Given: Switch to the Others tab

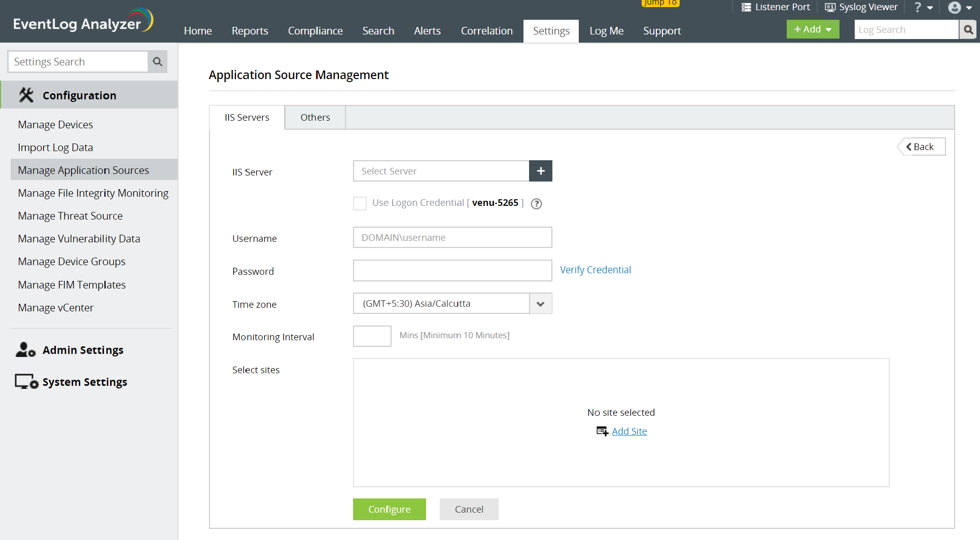Looking at the screenshot, I should (x=315, y=118).
